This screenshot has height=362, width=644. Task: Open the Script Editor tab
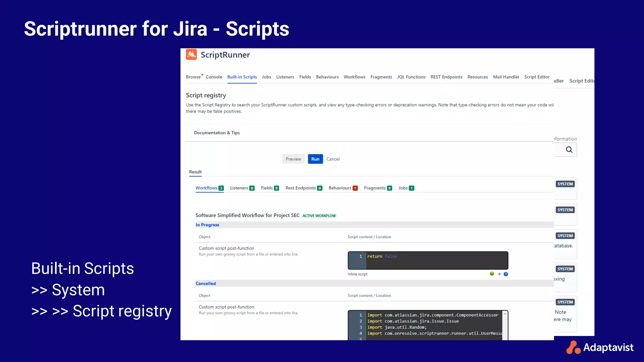pyautogui.click(x=537, y=77)
